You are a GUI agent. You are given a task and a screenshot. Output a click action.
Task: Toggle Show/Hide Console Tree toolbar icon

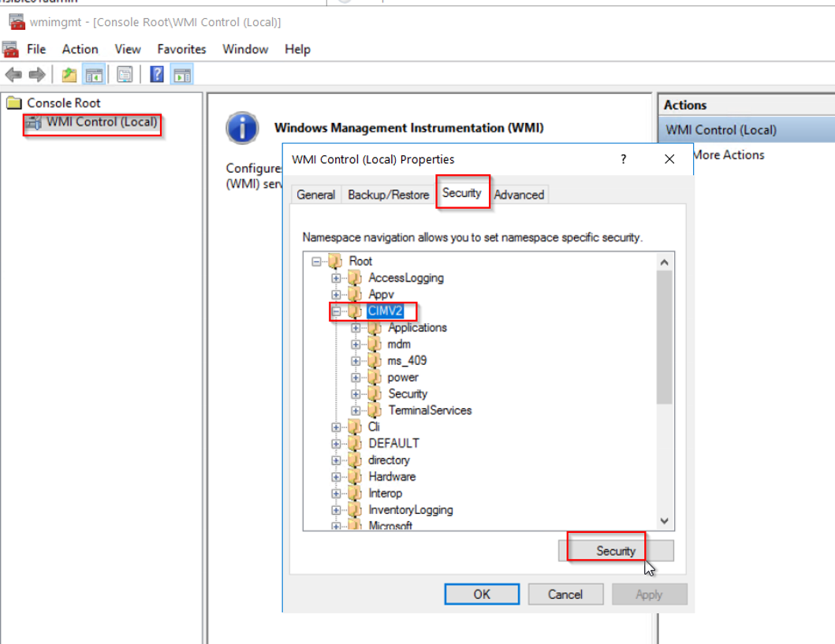coord(95,75)
